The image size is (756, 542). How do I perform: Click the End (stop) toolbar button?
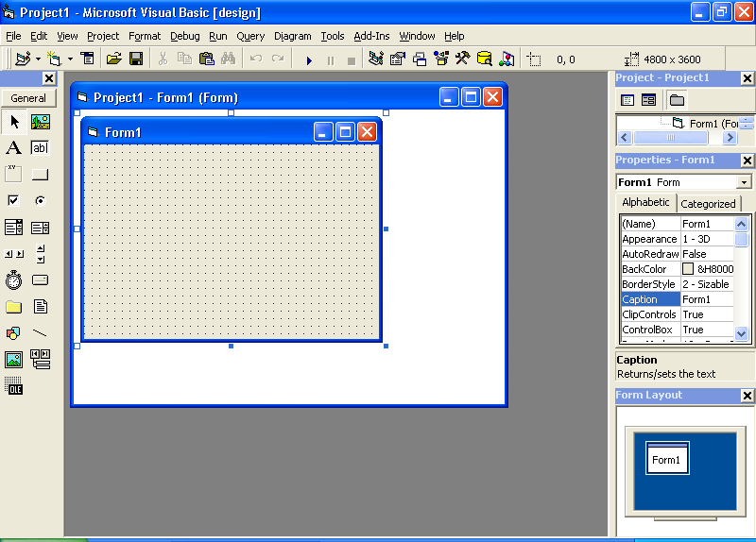click(352, 60)
